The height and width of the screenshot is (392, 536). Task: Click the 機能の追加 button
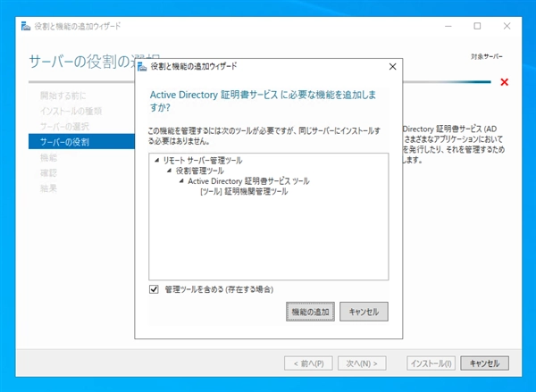[310, 312]
